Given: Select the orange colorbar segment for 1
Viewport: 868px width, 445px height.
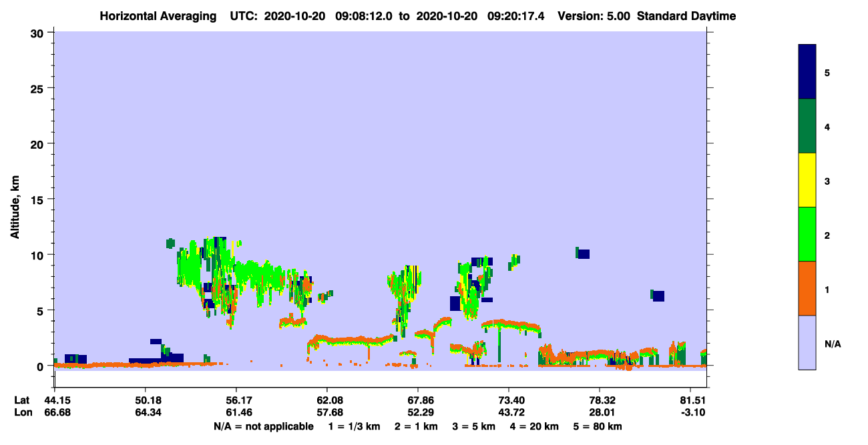Looking at the screenshot, I should (x=807, y=288).
